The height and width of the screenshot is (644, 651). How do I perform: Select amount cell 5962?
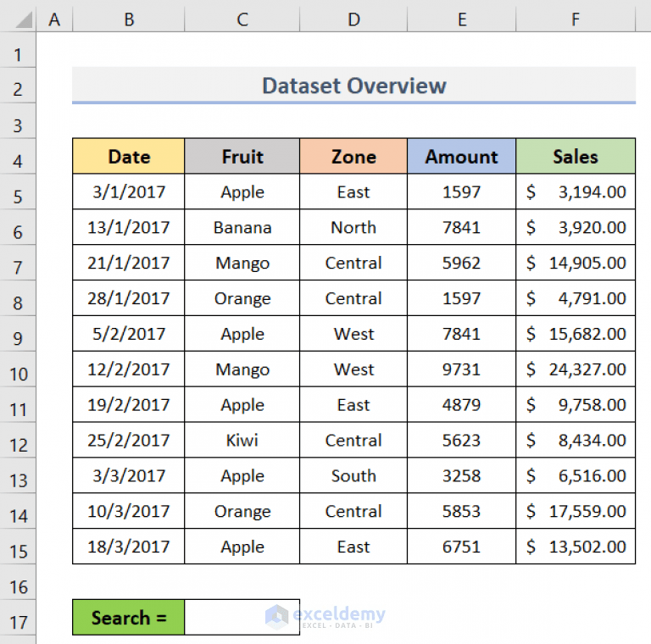(462, 262)
